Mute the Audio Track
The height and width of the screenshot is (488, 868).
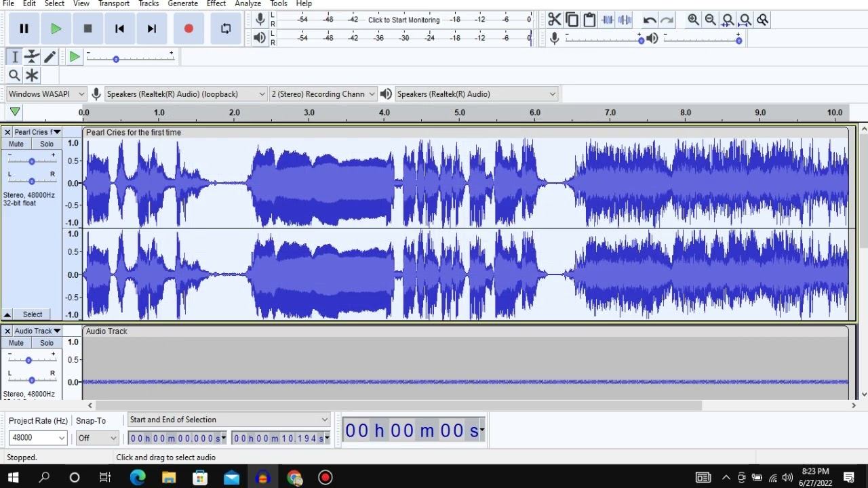(x=16, y=342)
